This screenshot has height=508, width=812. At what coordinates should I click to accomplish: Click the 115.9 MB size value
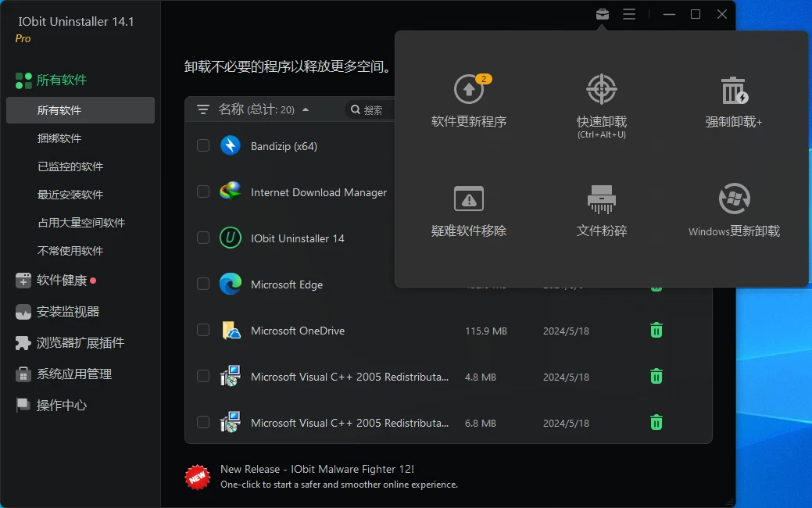[486, 331]
